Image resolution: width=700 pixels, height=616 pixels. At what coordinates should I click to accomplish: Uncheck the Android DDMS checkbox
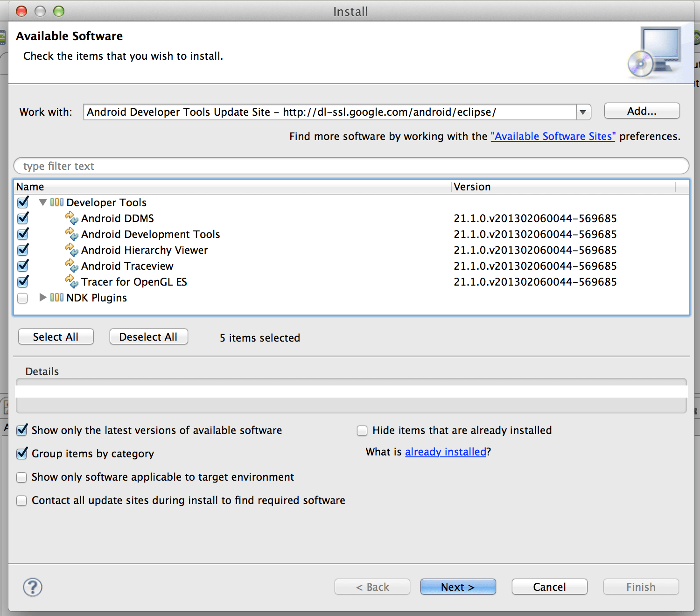[x=22, y=218]
